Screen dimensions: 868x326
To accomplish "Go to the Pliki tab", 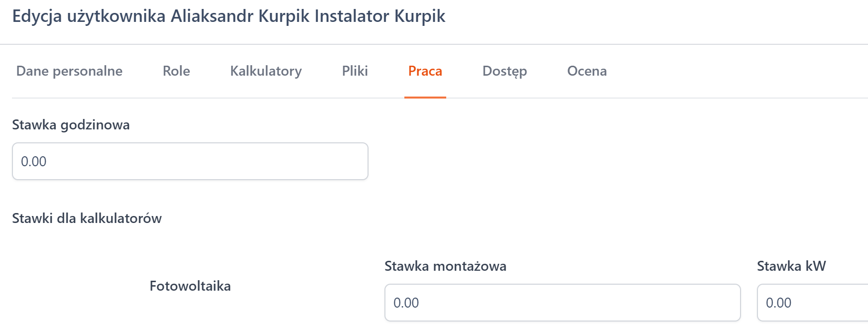I will 355,71.
